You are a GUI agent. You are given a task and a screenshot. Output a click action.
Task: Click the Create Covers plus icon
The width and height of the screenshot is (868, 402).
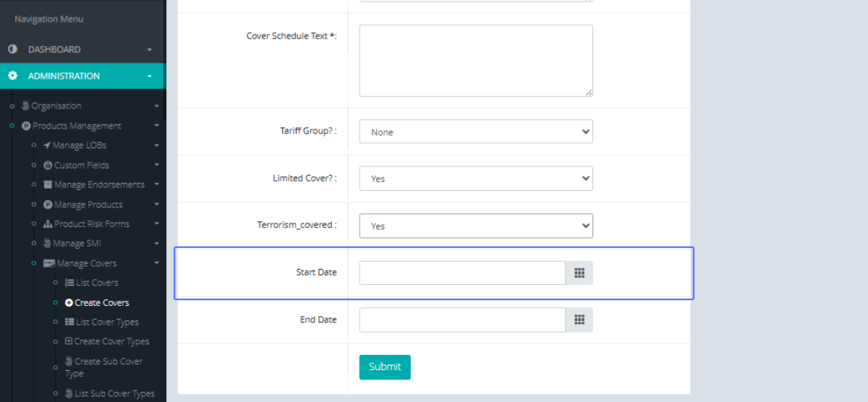(x=69, y=303)
